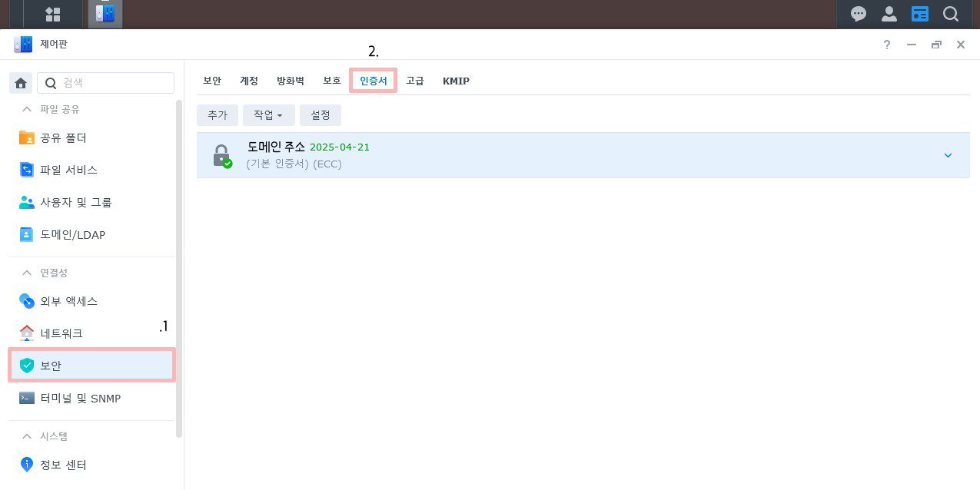Open the DSM main menu grid icon
The height and width of the screenshot is (490, 980).
point(53,14)
